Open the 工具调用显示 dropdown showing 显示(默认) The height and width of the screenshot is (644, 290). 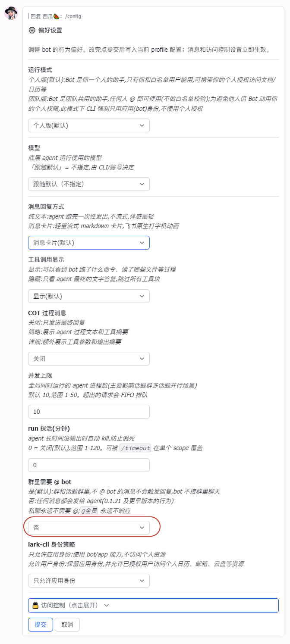click(89, 296)
